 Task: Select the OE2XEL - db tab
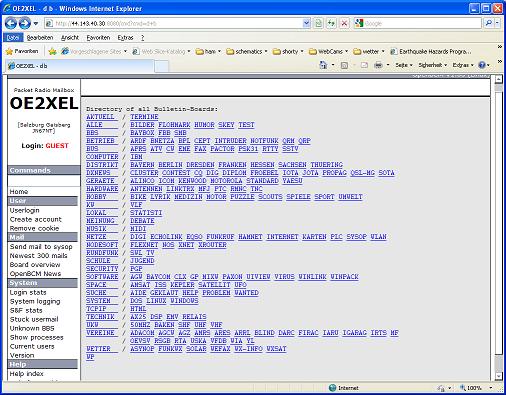point(80,66)
